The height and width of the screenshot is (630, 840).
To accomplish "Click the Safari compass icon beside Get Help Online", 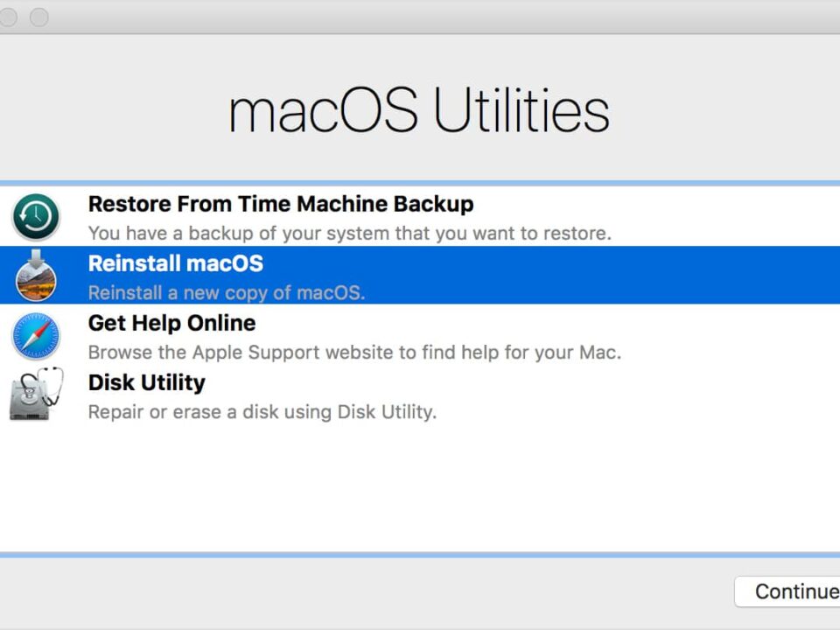I will coord(37,335).
